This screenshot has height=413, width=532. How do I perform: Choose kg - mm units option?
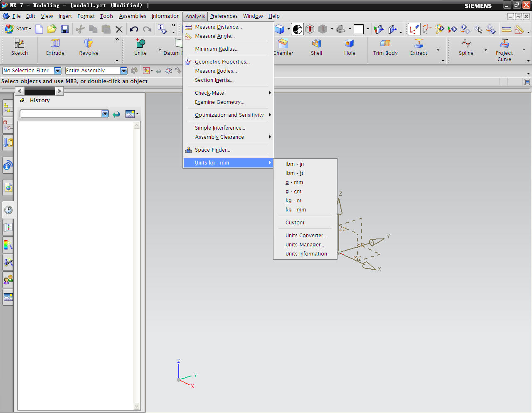click(305, 210)
